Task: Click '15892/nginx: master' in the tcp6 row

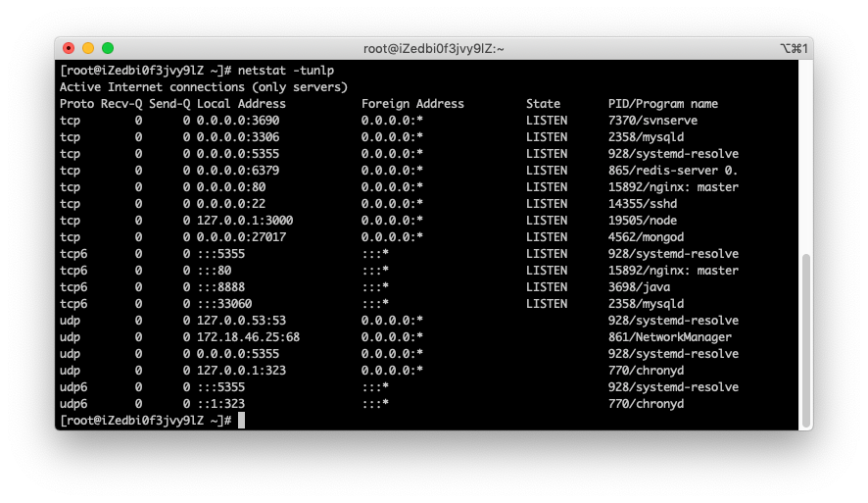Action: (673, 270)
